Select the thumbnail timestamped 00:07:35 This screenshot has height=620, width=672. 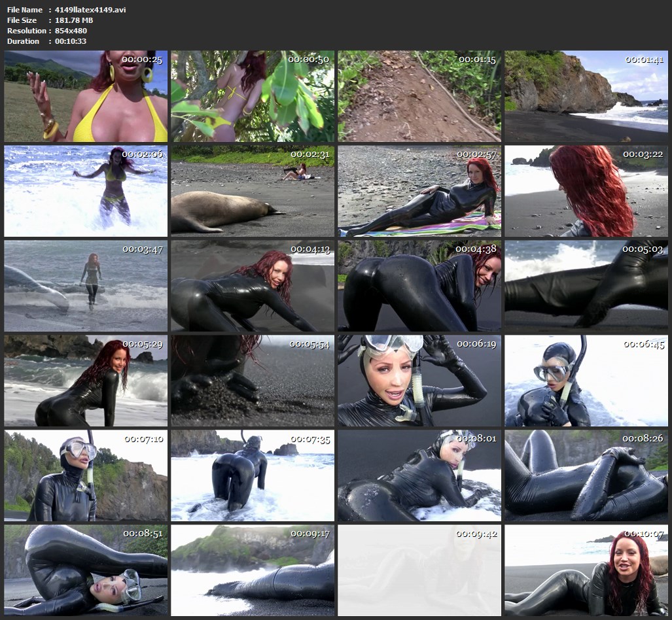[x=253, y=475]
